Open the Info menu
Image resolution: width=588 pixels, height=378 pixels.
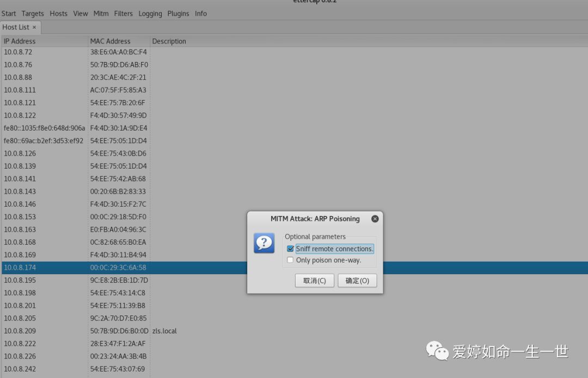[x=200, y=14]
